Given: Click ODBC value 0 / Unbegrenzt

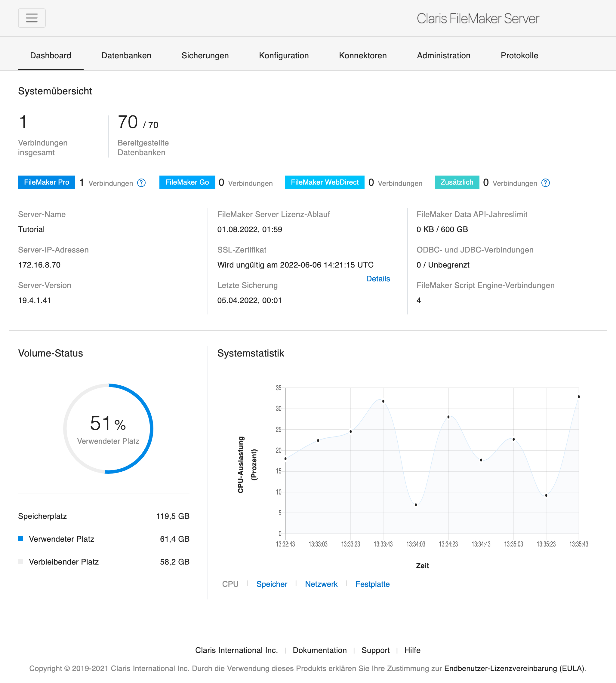Looking at the screenshot, I should [x=443, y=265].
